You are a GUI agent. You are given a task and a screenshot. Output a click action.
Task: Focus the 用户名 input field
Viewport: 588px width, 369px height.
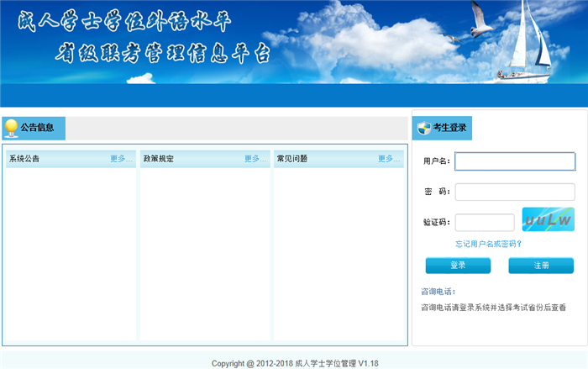(515, 161)
